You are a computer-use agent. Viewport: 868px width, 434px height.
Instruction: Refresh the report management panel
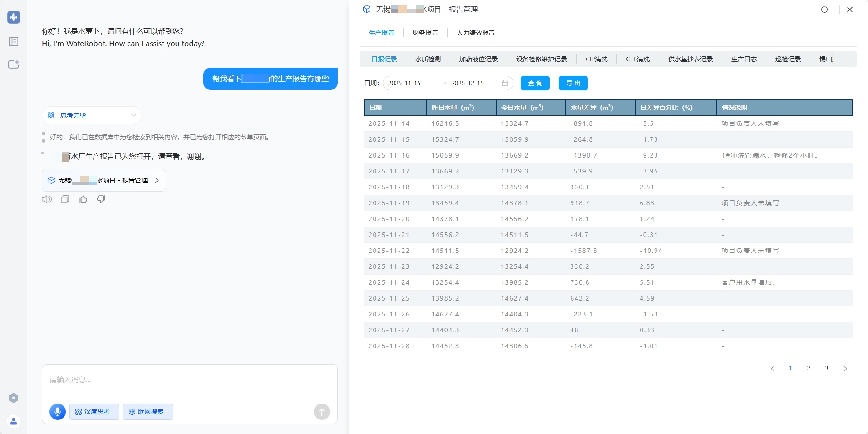point(824,10)
